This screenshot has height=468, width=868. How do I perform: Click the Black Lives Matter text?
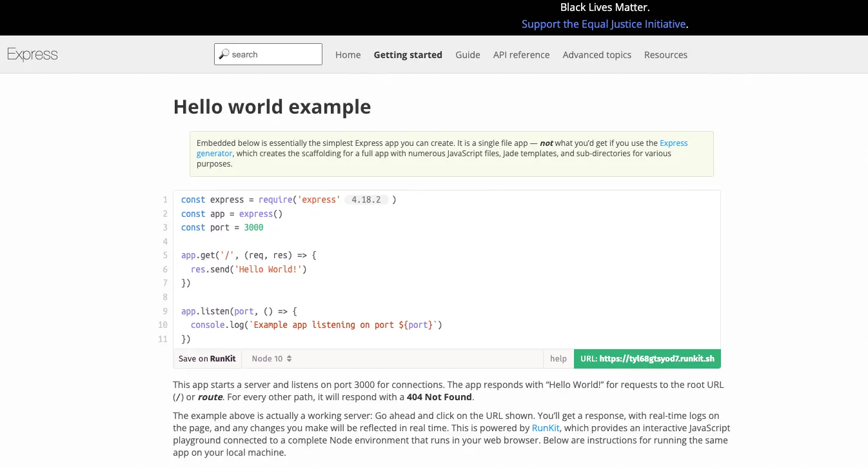pos(605,8)
